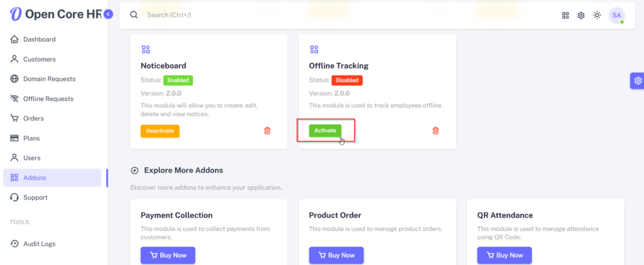Open the header settings gear icon
The height and width of the screenshot is (265, 644).
[x=580, y=16]
